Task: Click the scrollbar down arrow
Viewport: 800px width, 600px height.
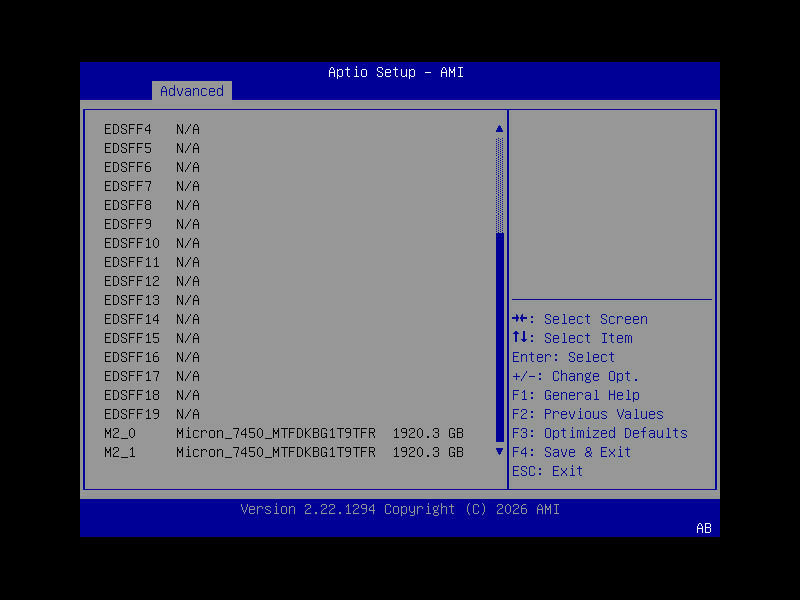Action: click(499, 452)
